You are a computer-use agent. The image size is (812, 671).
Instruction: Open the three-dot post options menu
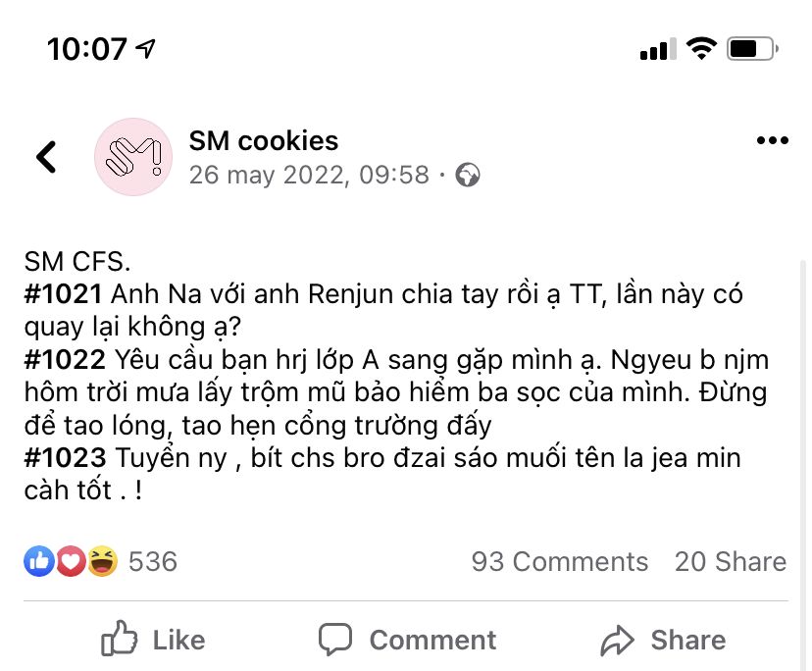coord(773,141)
